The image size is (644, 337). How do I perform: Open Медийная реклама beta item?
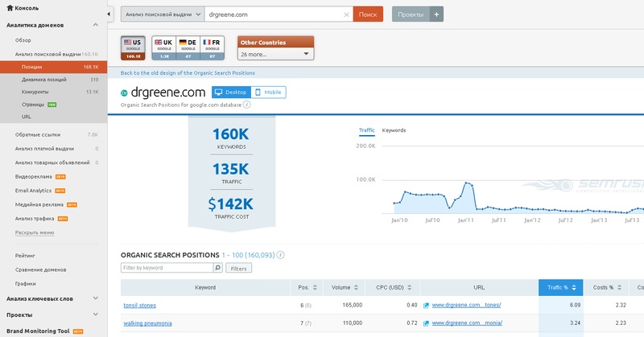point(39,204)
